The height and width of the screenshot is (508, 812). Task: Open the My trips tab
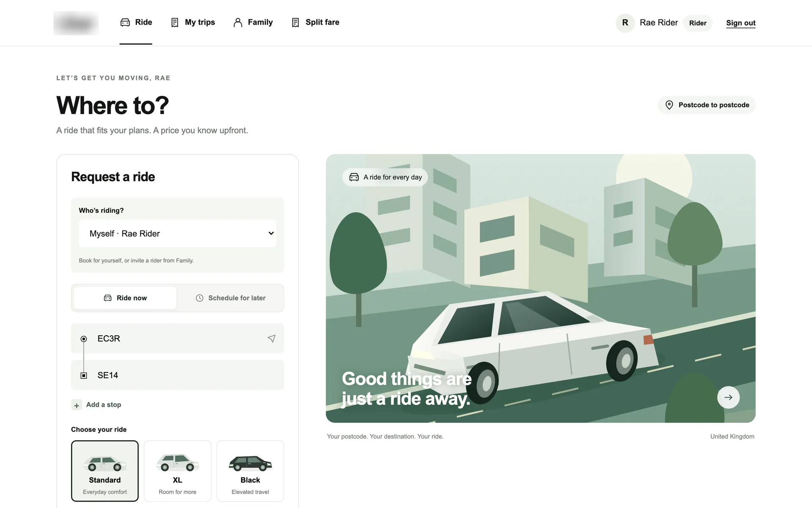pos(192,22)
